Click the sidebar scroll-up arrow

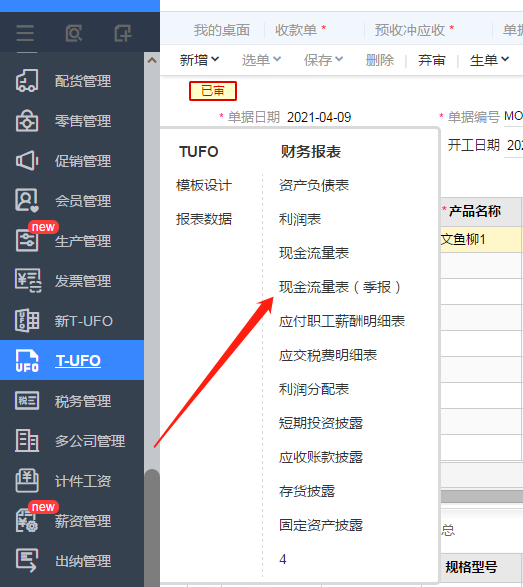coord(152,60)
